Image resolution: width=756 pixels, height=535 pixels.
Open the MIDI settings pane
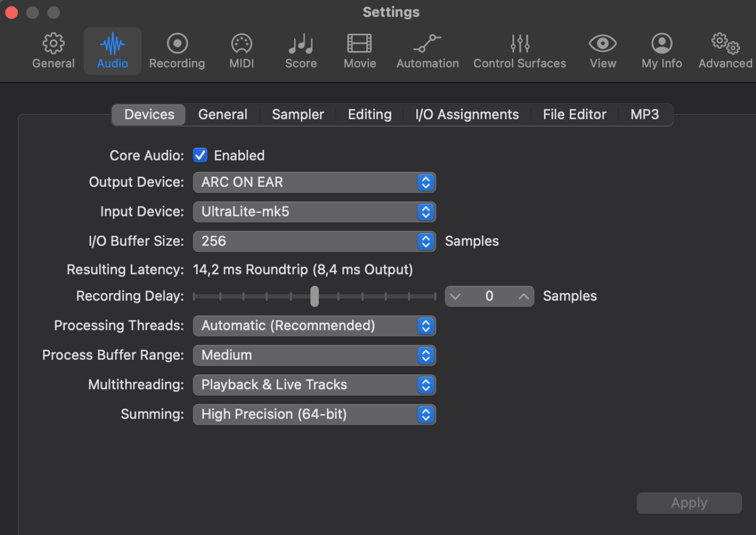242,51
